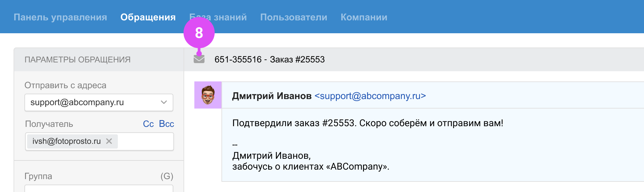Open the "Панель управления" menu item
The height and width of the screenshot is (192, 644).
coord(60,17)
